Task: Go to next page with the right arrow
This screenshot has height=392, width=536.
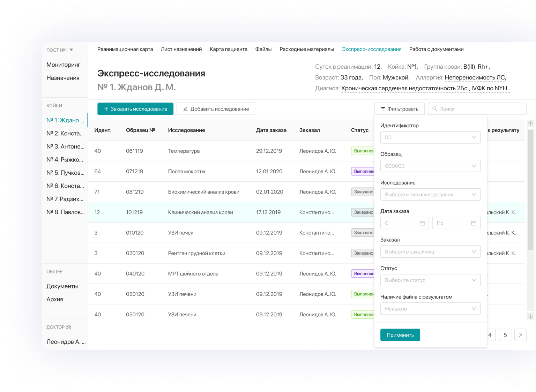Action: (x=520, y=335)
